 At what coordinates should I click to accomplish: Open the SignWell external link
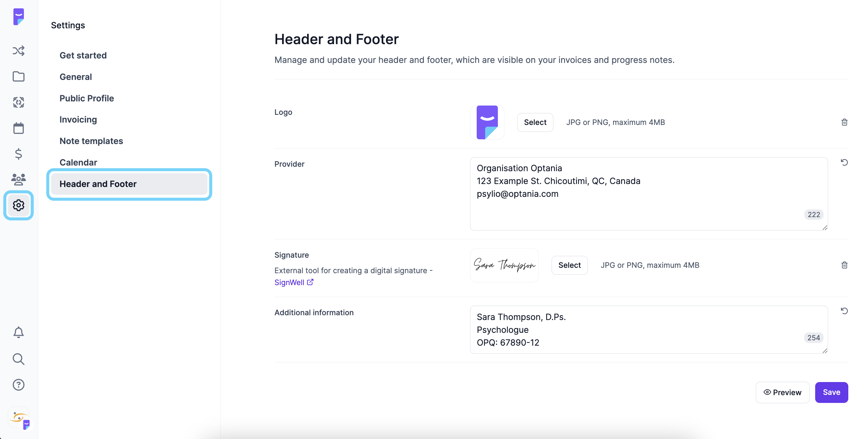coord(294,282)
